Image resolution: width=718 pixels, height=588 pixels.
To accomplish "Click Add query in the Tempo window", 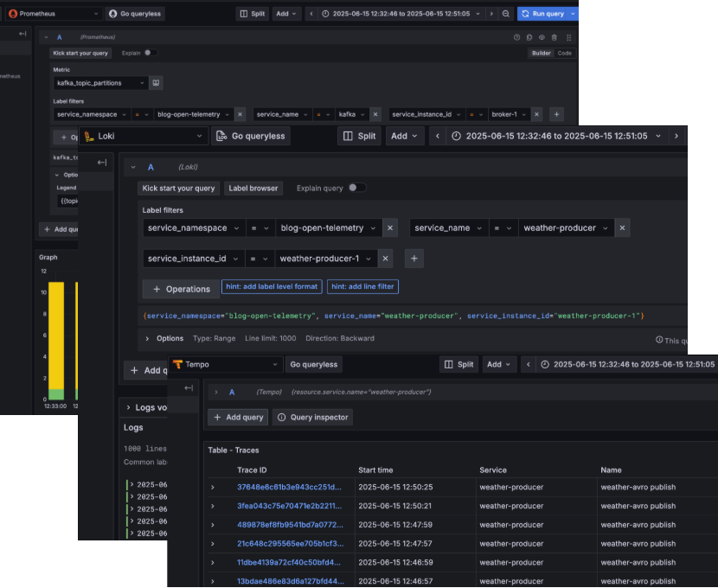I will tap(238, 418).
